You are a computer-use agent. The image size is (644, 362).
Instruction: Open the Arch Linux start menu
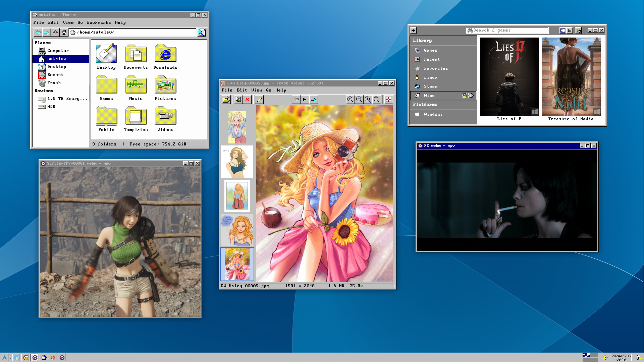point(4,358)
